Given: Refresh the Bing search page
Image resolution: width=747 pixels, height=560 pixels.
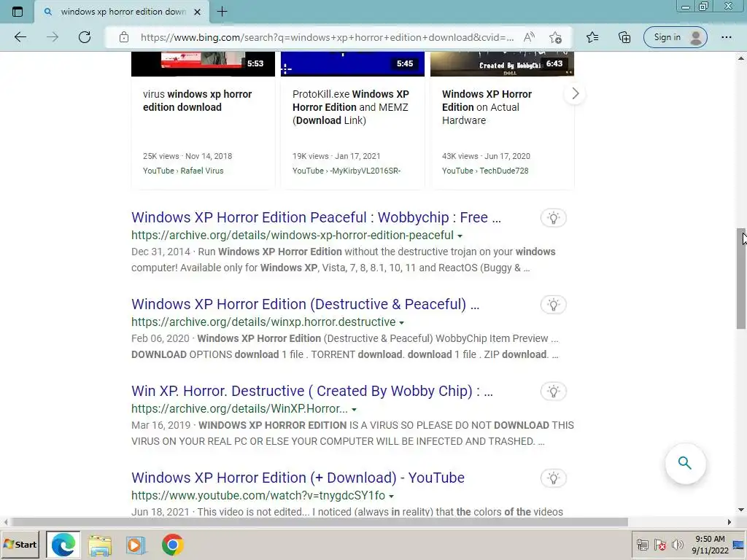Looking at the screenshot, I should pyautogui.click(x=85, y=37).
